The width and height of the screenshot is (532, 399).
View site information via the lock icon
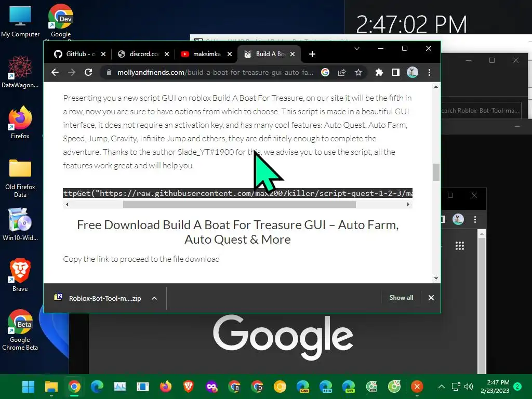click(109, 72)
